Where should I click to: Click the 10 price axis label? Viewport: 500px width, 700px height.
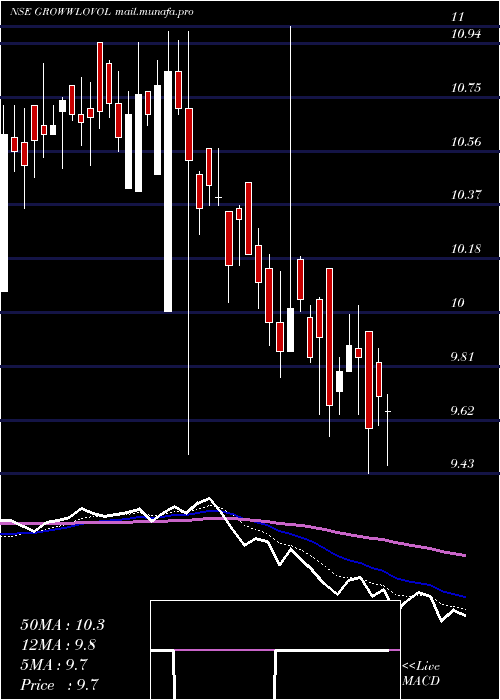coord(458,303)
